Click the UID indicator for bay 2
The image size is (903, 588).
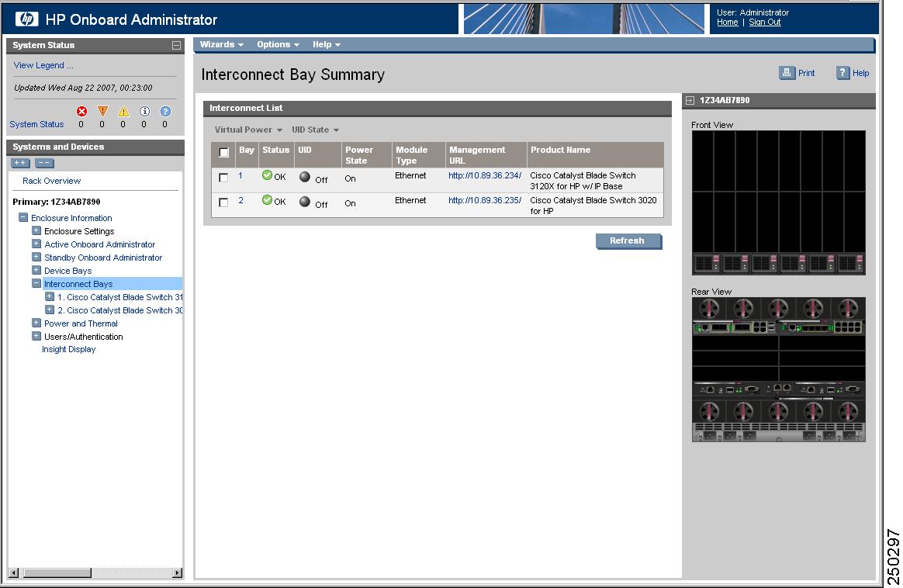click(x=305, y=202)
